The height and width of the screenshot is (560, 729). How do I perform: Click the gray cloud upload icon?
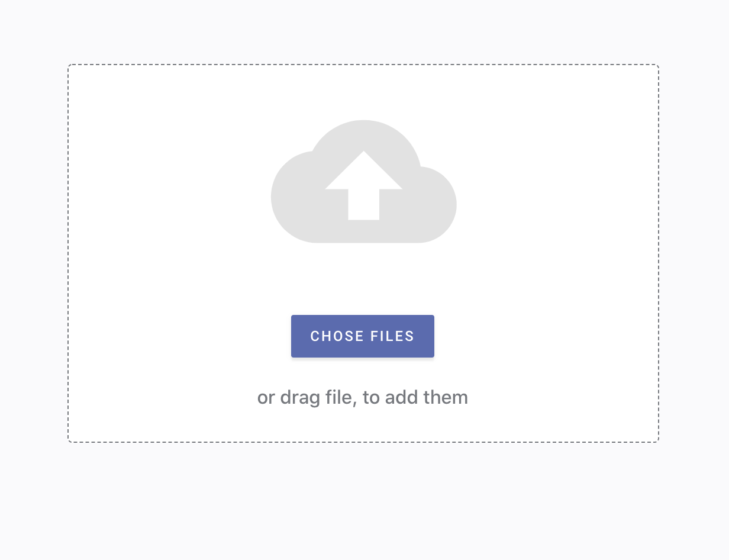(x=363, y=181)
